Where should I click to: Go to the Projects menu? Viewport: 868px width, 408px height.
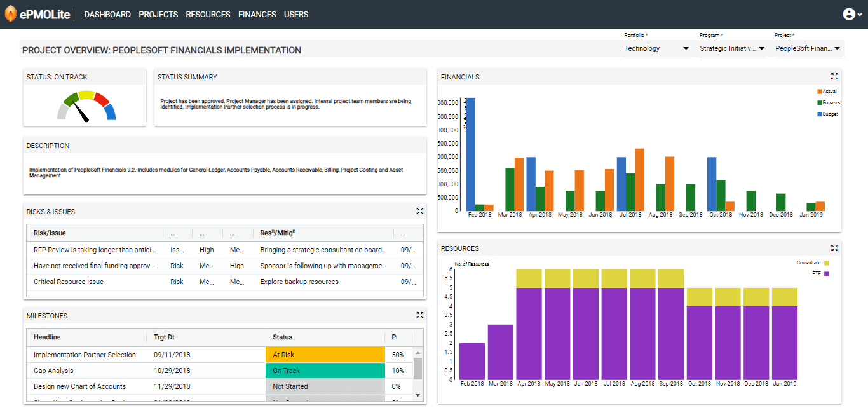coord(158,15)
